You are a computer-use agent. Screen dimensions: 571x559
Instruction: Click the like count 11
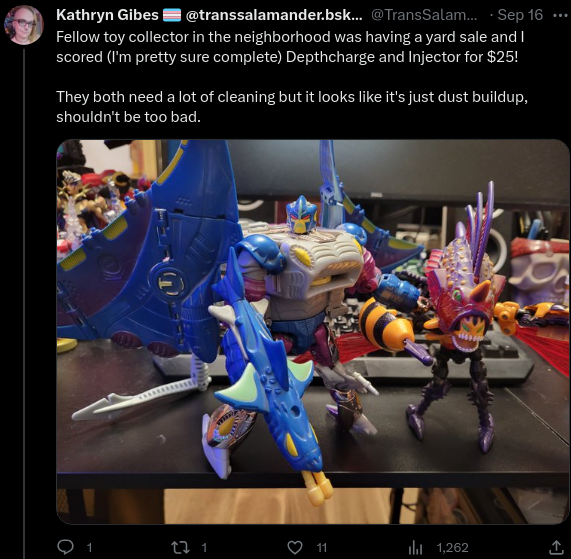(322, 547)
